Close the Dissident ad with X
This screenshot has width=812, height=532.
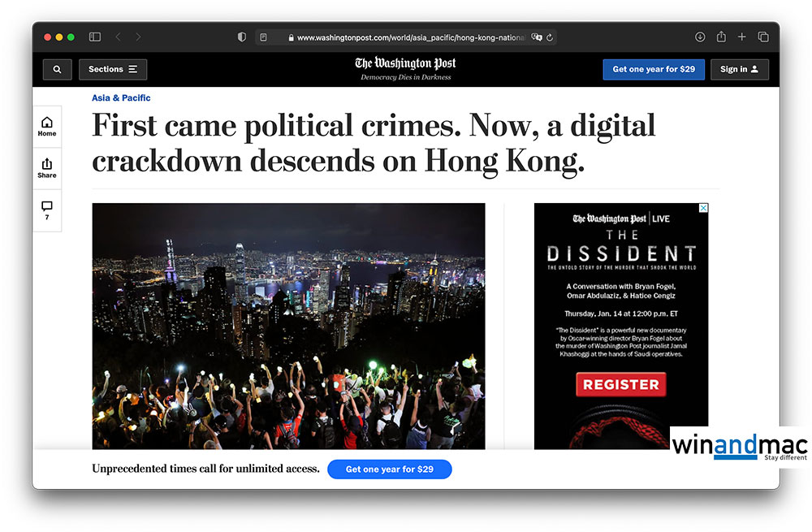click(x=703, y=208)
